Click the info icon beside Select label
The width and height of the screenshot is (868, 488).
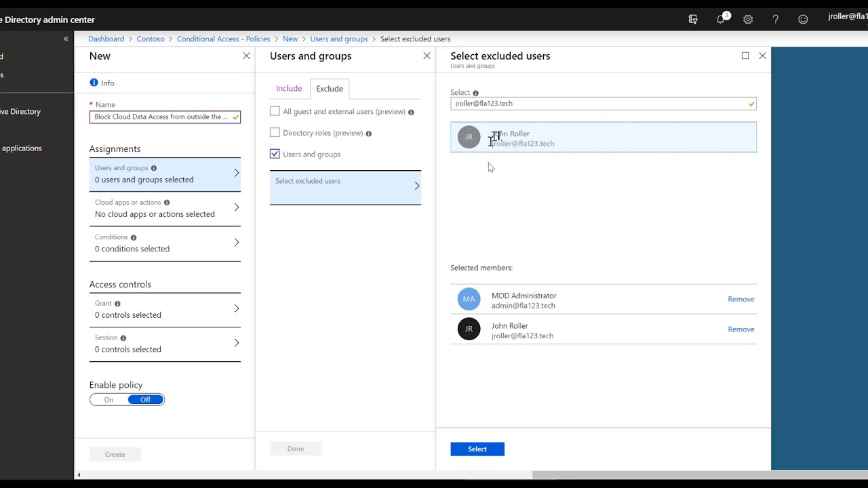point(475,93)
